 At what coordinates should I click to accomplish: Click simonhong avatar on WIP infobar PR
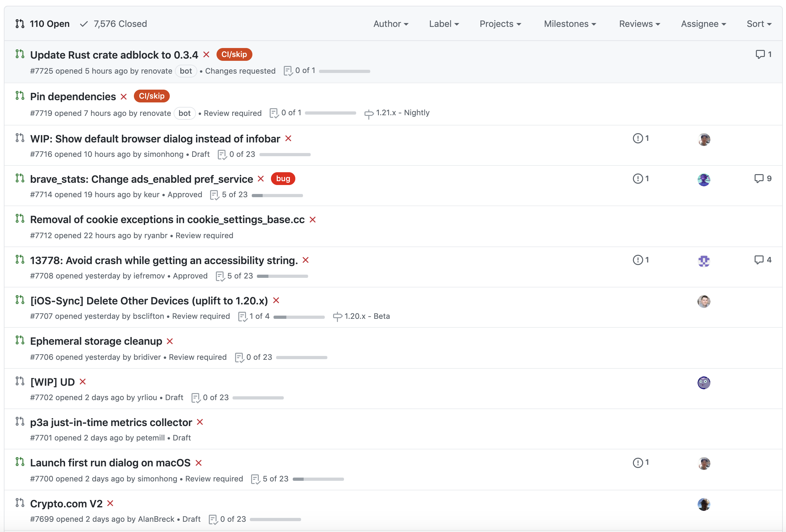coord(703,139)
